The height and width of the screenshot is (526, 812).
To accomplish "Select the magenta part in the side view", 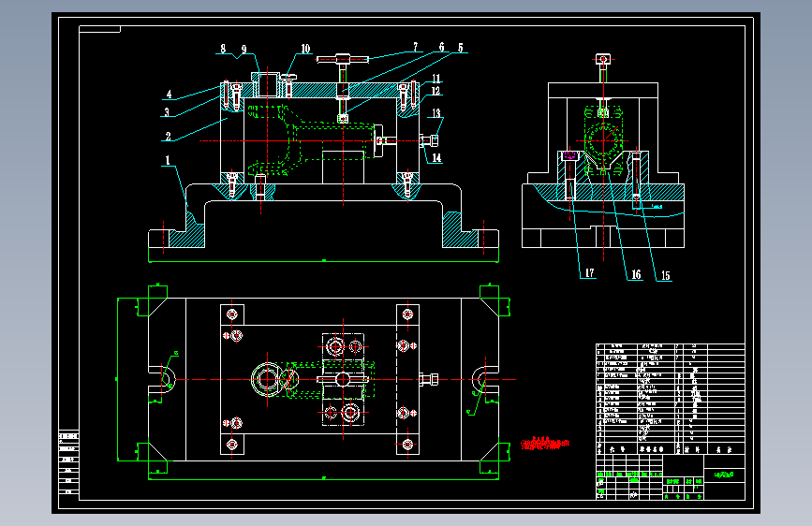I will tap(569, 154).
